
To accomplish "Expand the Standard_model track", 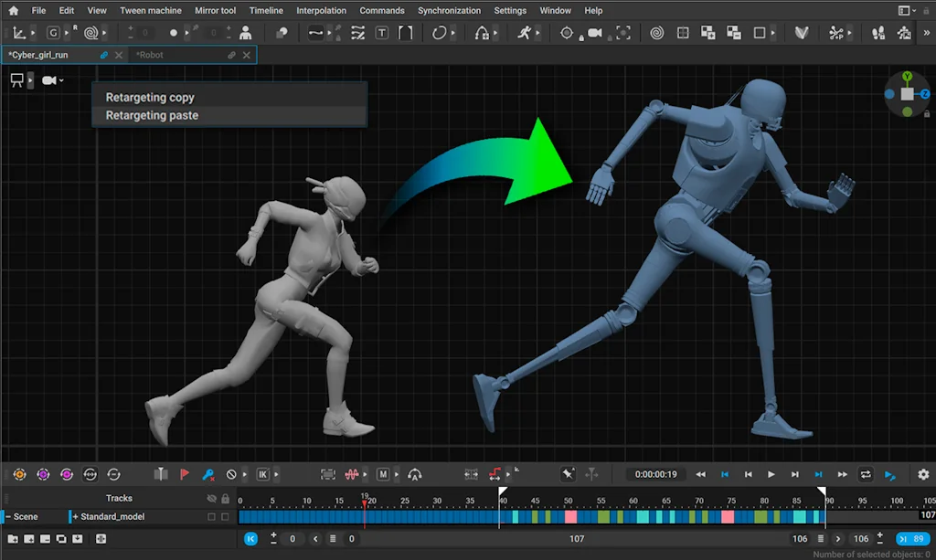I will (x=75, y=517).
